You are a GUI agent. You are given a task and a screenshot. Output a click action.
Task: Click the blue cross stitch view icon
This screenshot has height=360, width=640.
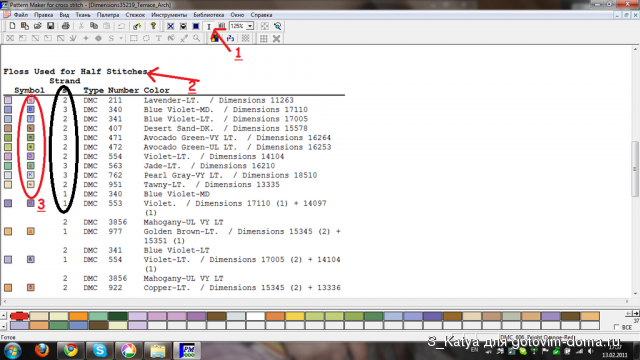(x=171, y=26)
